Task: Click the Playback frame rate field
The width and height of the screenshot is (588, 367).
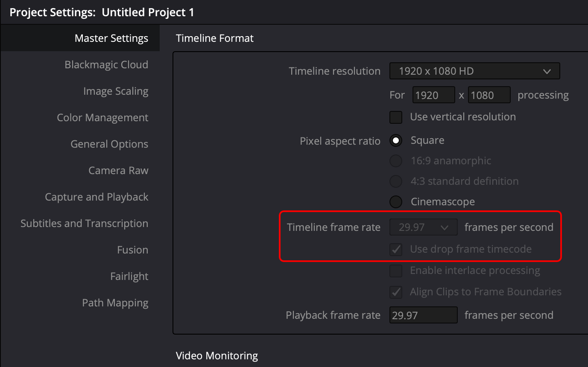Action: (x=423, y=315)
